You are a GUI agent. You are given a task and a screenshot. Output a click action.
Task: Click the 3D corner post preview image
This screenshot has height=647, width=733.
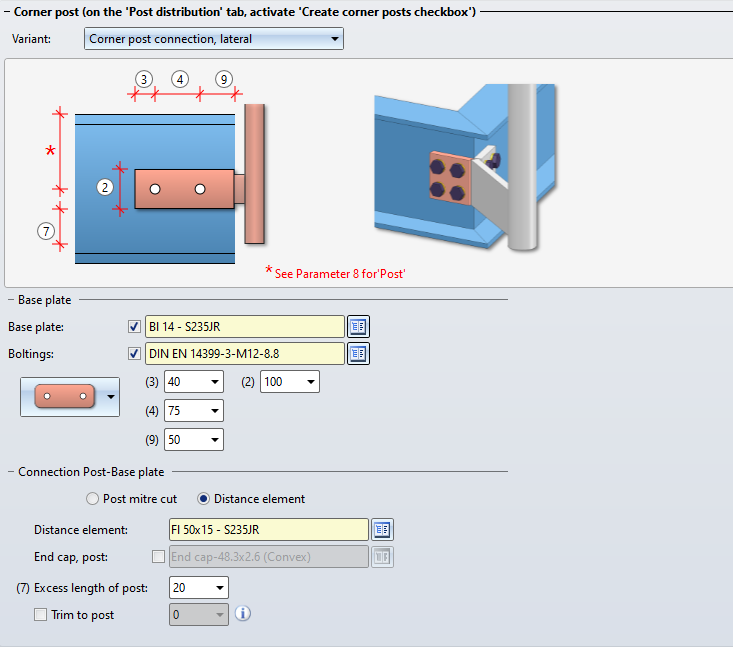[x=465, y=167]
